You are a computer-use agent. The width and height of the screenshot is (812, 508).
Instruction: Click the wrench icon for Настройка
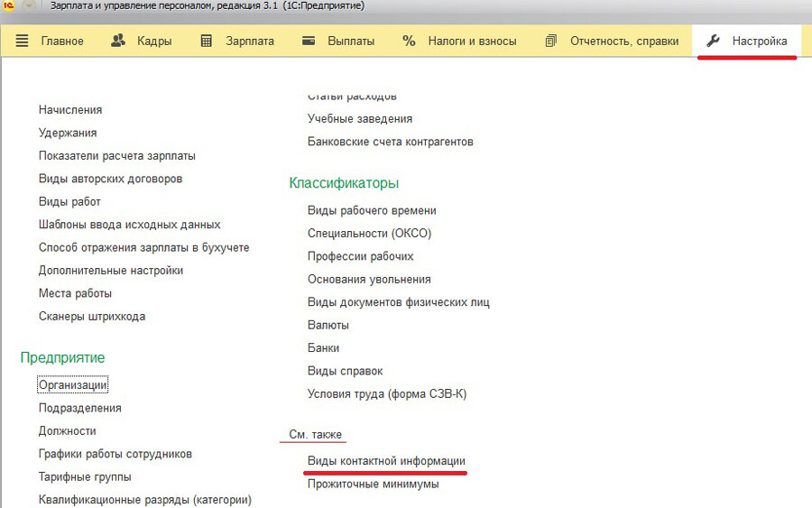pos(713,41)
